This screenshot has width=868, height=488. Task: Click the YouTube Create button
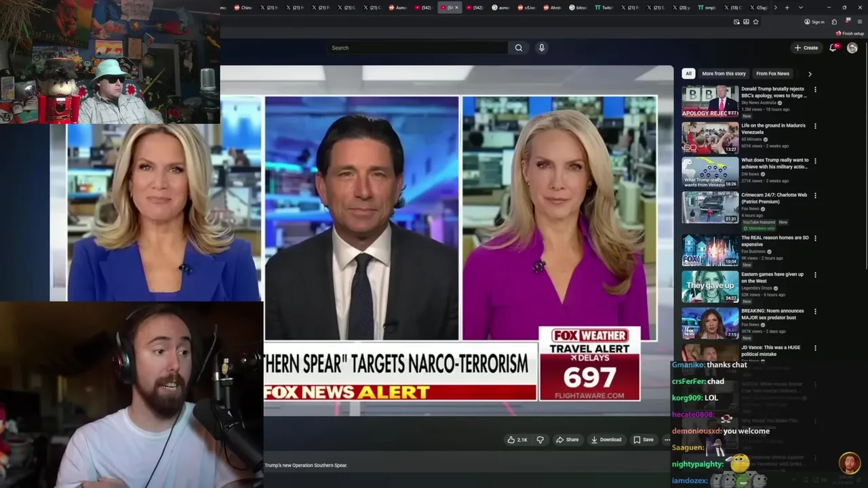coord(806,47)
